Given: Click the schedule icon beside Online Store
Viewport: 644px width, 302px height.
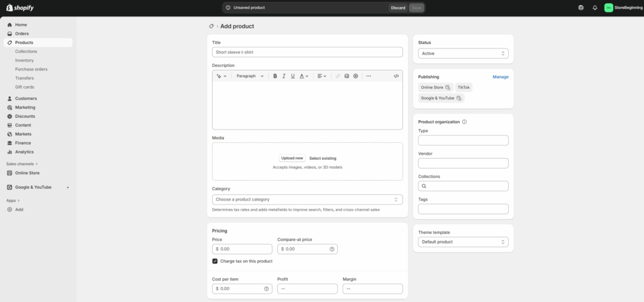Looking at the screenshot, I should (448, 87).
